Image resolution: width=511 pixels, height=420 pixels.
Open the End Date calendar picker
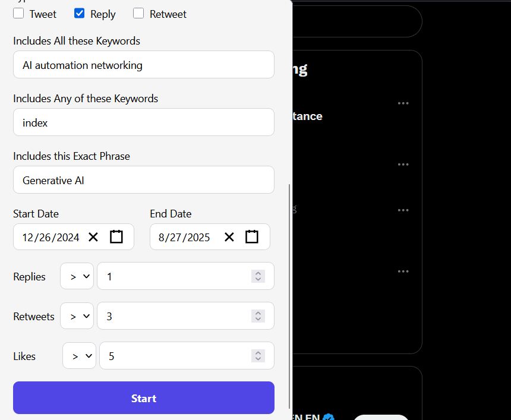pyautogui.click(x=252, y=236)
